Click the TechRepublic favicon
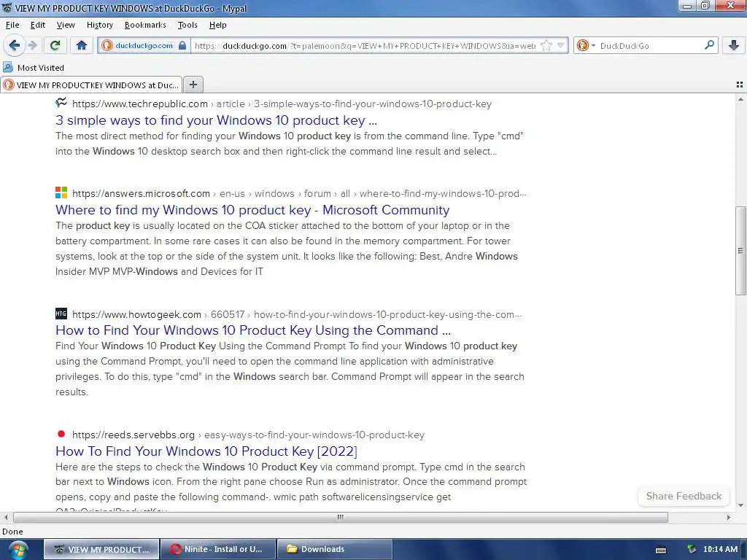 (61, 102)
